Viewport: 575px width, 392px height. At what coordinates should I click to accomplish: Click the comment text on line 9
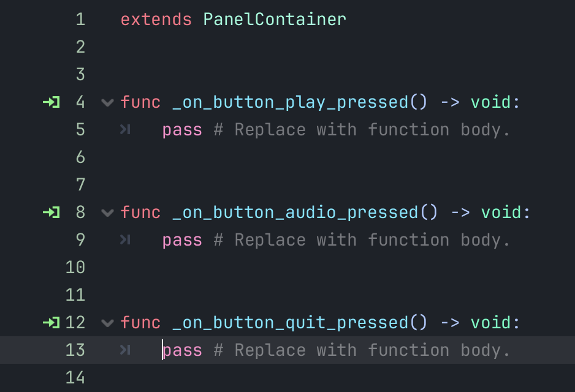point(362,240)
